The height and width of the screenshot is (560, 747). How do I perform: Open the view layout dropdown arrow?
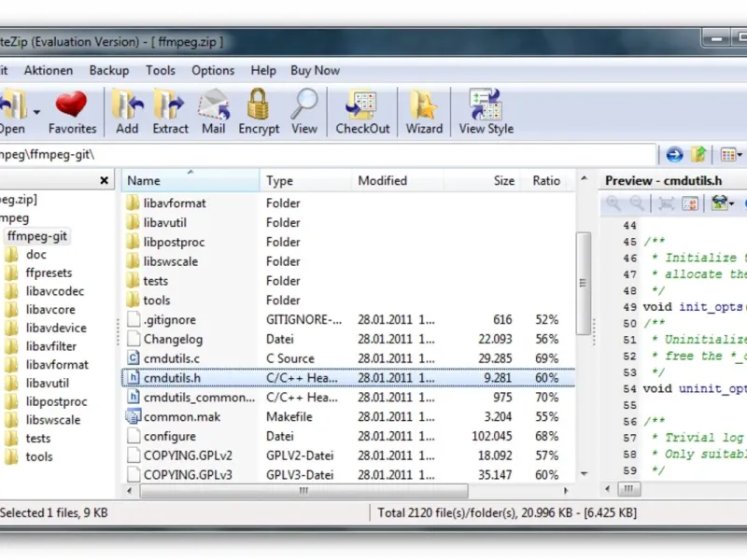pos(740,155)
